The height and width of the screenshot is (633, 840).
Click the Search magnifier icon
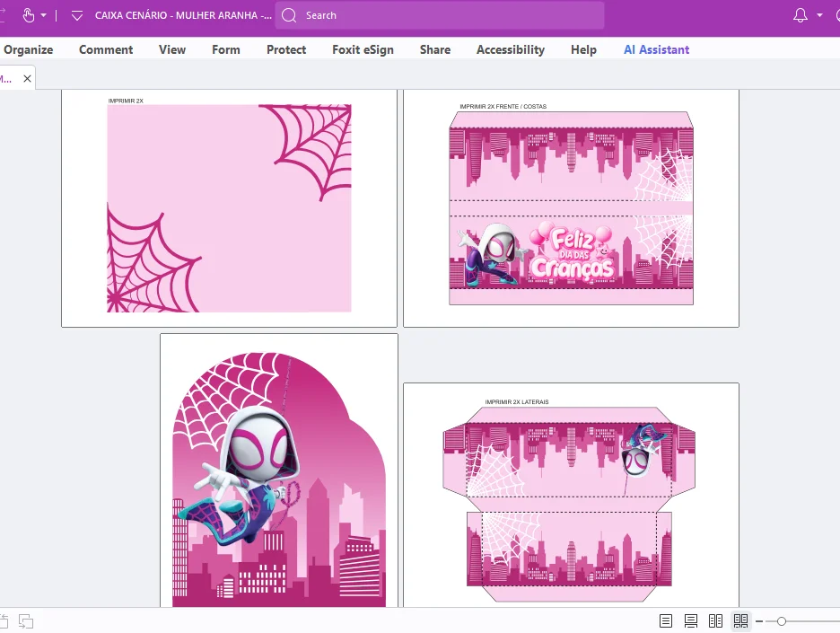[289, 15]
